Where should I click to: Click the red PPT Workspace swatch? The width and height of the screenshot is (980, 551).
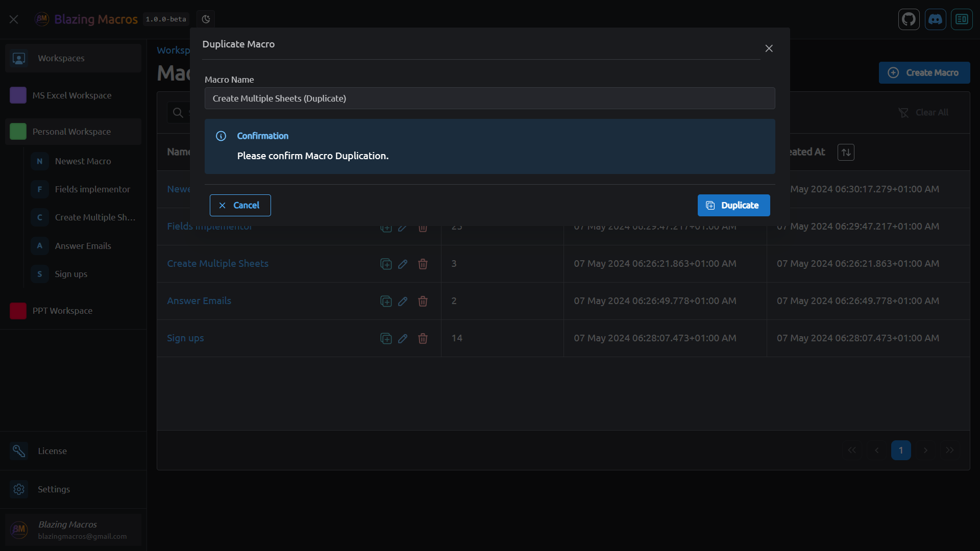coord(18,311)
